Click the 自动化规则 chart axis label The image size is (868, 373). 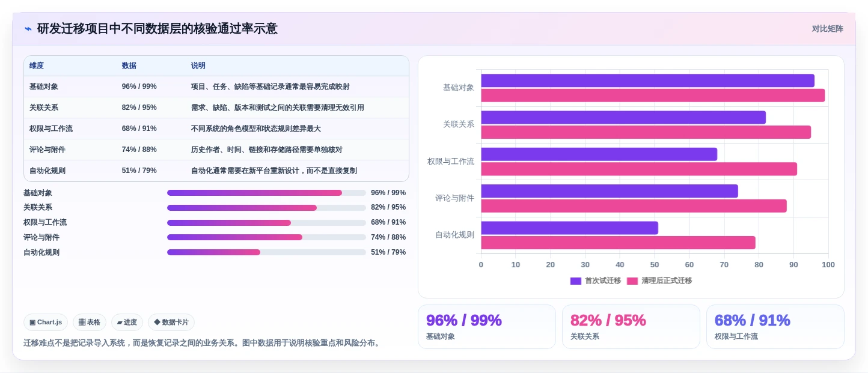click(455, 235)
